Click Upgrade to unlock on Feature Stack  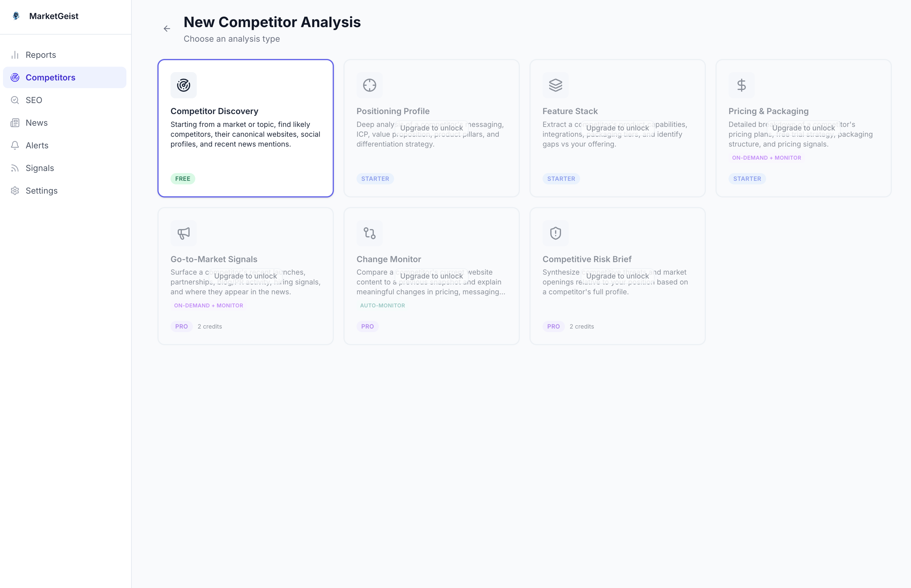point(617,128)
